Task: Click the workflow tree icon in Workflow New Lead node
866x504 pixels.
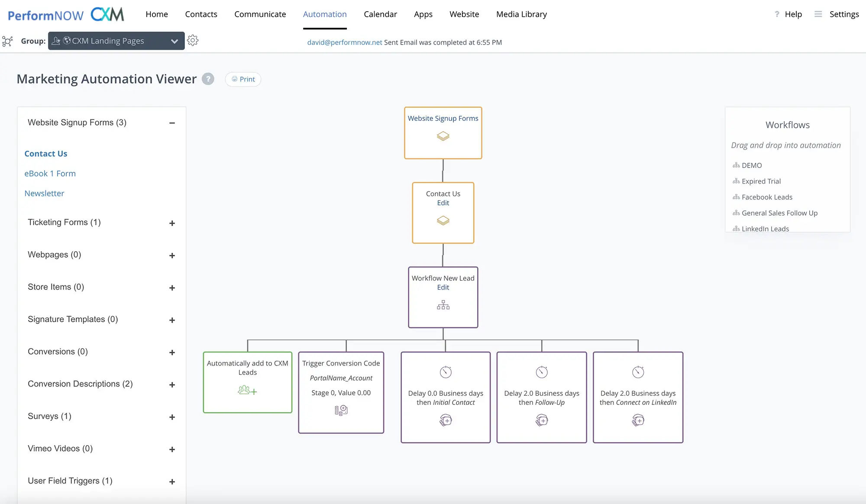Action: click(443, 305)
